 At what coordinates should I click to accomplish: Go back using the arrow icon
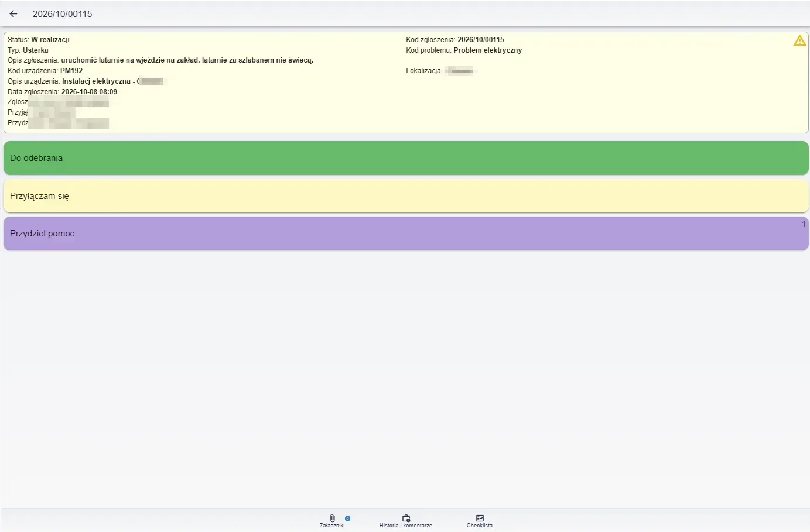[x=13, y=13]
